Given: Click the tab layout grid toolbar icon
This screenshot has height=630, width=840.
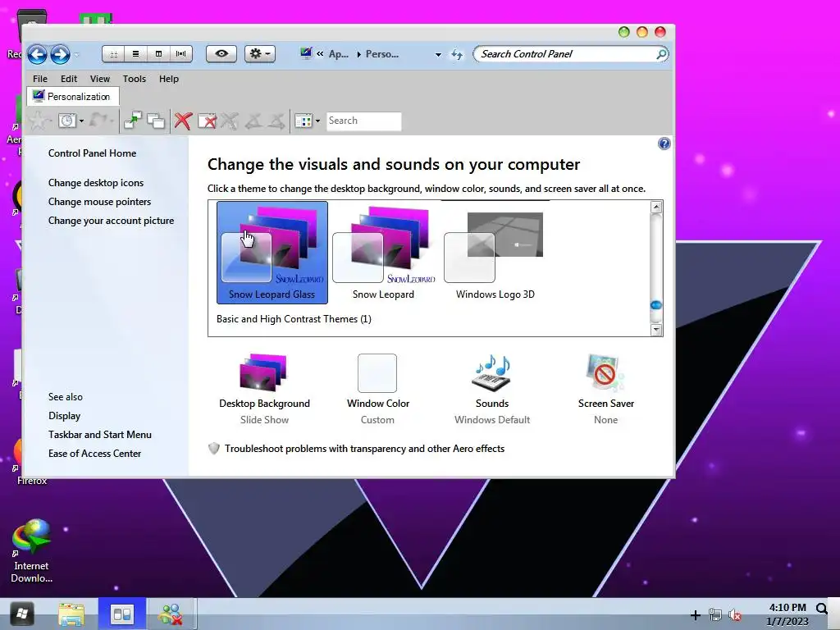Looking at the screenshot, I should click(304, 121).
